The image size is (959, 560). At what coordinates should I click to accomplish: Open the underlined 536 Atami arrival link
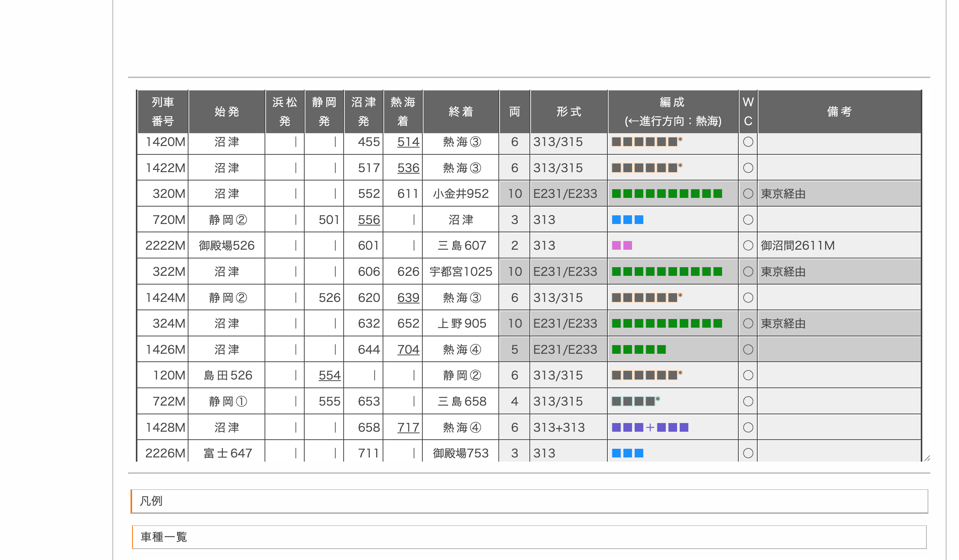[408, 168]
